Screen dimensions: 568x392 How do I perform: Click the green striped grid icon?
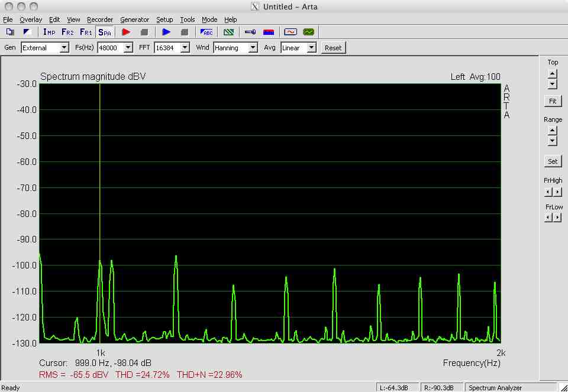click(x=228, y=32)
